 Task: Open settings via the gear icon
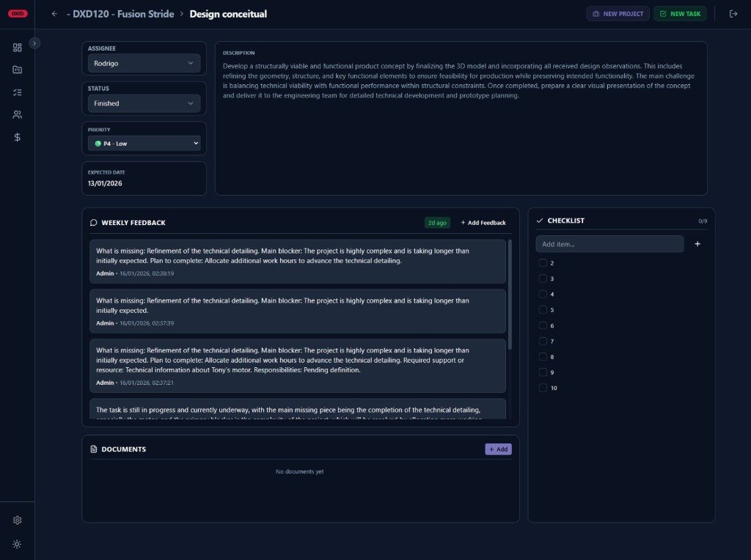[x=17, y=520]
